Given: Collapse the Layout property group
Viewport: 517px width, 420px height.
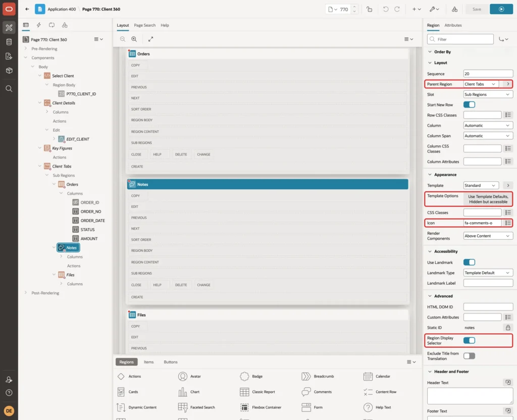Looking at the screenshot, I should coord(430,63).
